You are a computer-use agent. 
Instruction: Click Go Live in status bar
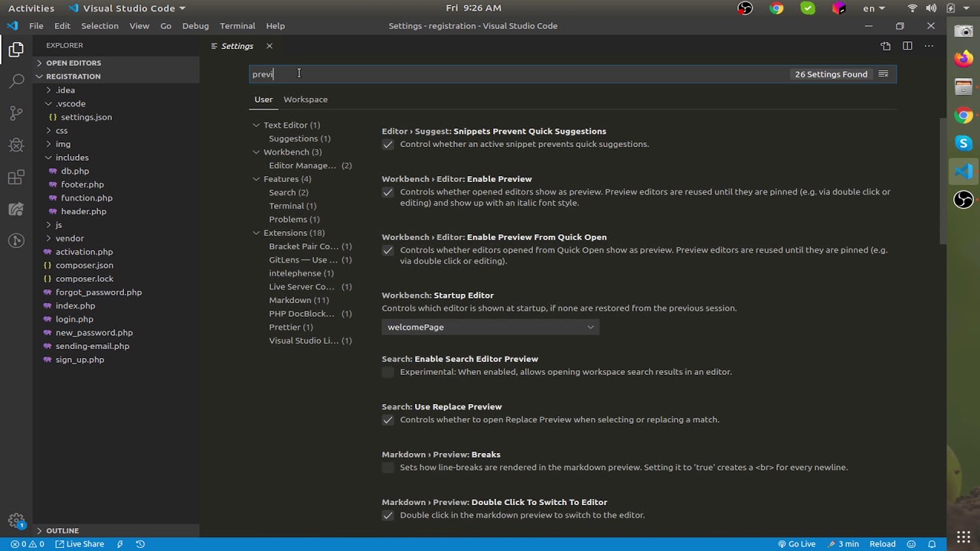(796, 544)
